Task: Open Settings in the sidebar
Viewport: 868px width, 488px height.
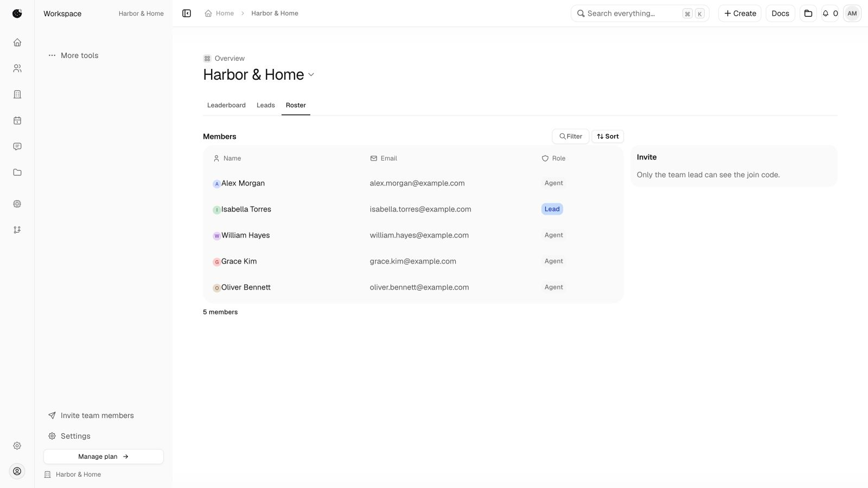Action: pyautogui.click(x=69, y=436)
